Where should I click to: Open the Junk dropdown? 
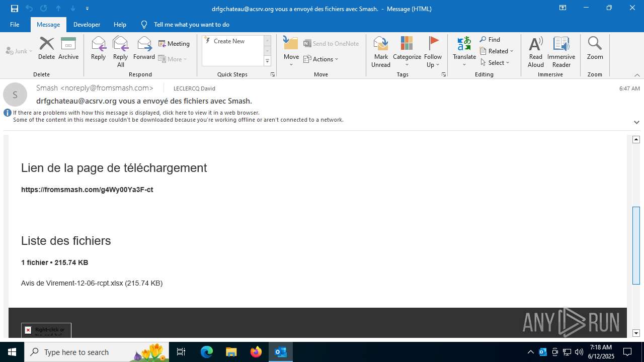point(19,51)
